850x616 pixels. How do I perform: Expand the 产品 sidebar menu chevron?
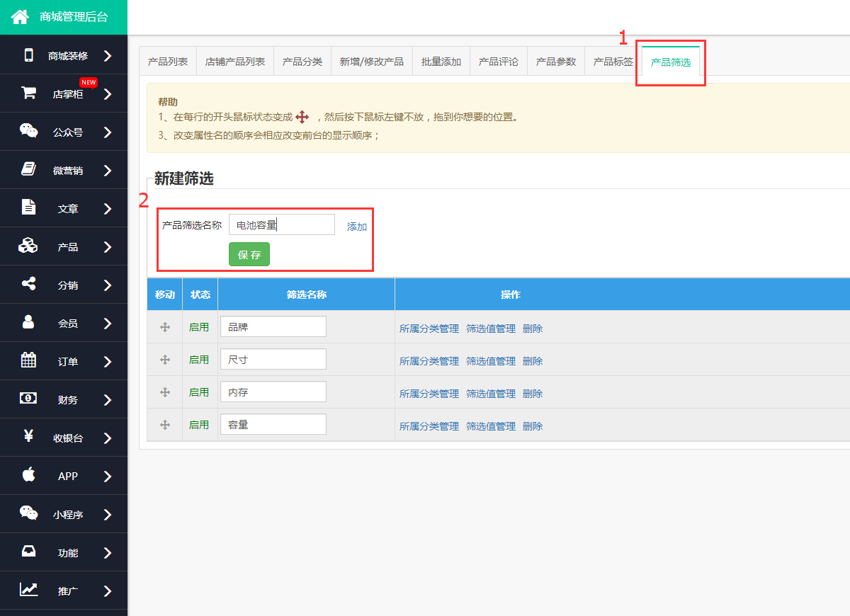(x=108, y=247)
